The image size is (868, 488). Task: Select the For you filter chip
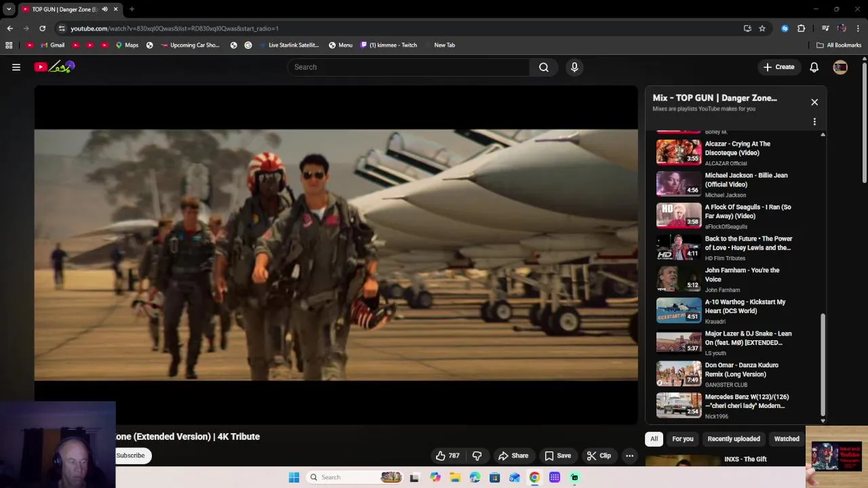tap(682, 439)
